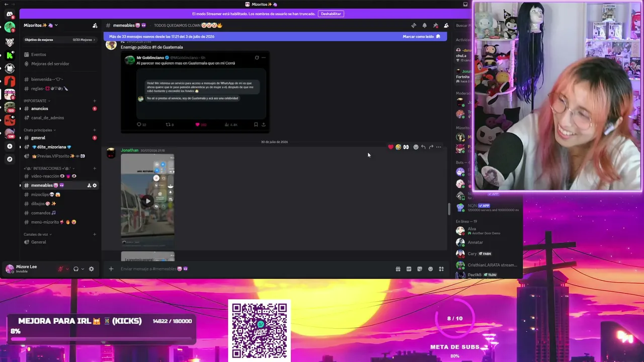This screenshot has width=644, height=362.
Task: Open the emoji picker in message bar
Action: click(x=430, y=269)
